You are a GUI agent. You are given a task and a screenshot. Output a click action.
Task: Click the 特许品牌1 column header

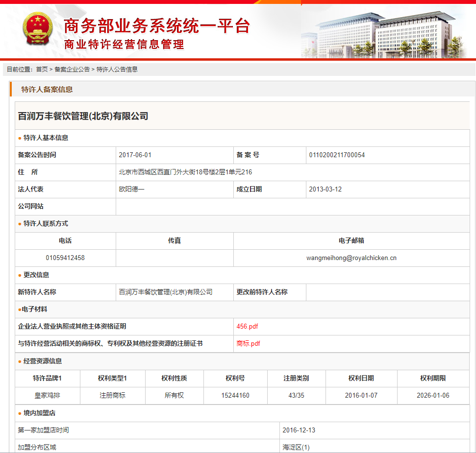click(48, 379)
